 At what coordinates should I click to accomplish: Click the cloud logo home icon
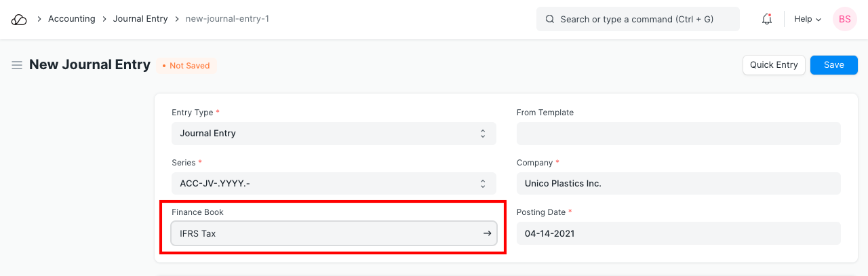click(19, 19)
